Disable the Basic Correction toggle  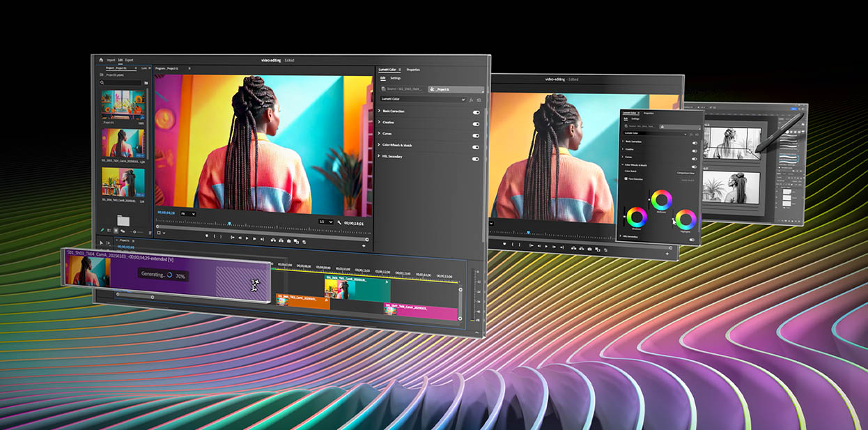pos(475,112)
